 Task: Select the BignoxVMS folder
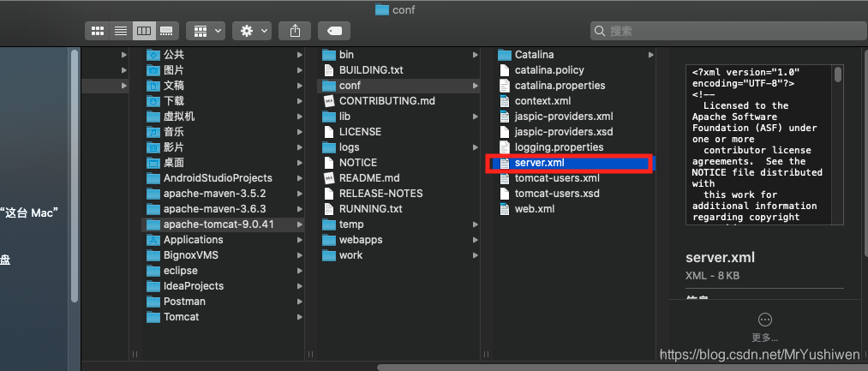(x=223, y=255)
